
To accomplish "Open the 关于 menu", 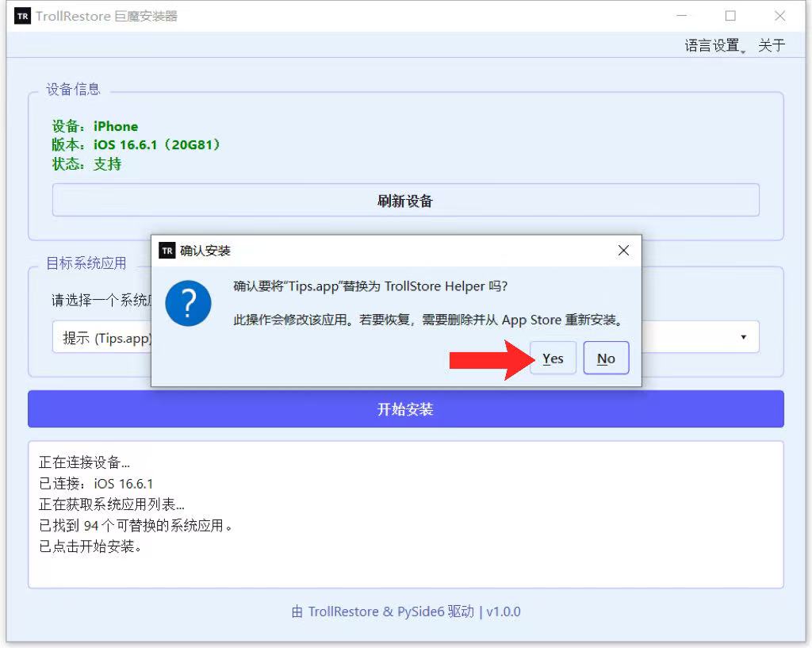I will 772,45.
